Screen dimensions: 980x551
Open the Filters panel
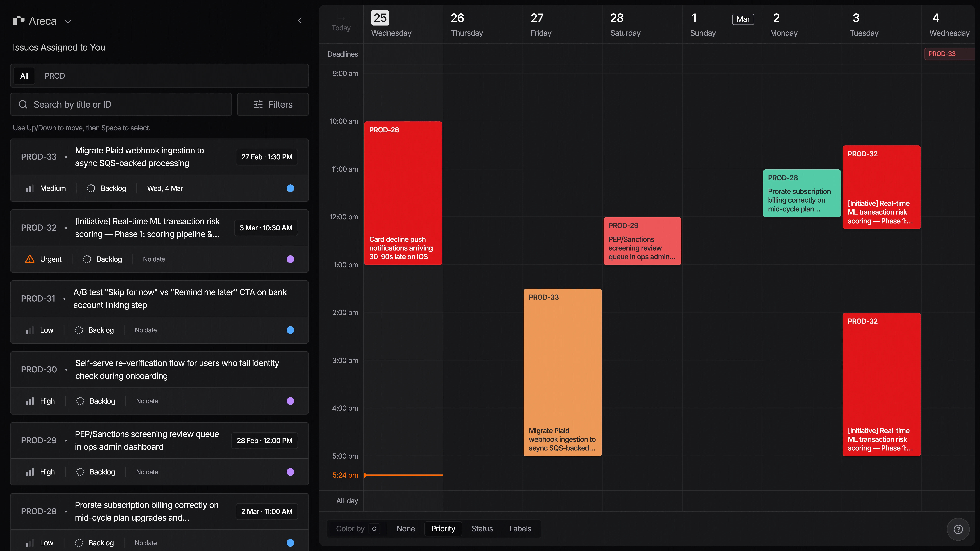tap(272, 104)
